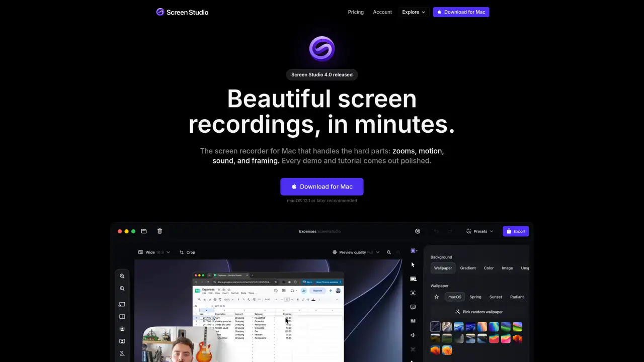This screenshot has height=362, width=644.
Task: Expand the Presets dropdown
Action: coord(479,231)
